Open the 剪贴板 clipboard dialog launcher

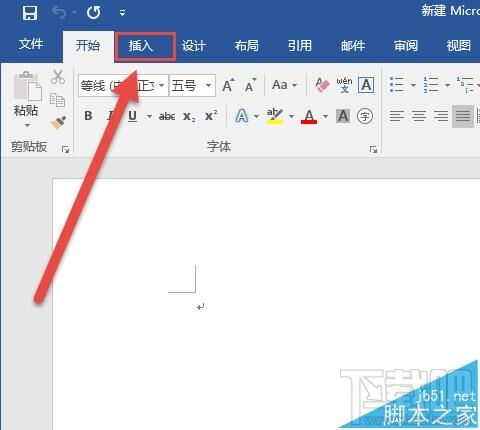coord(65,149)
